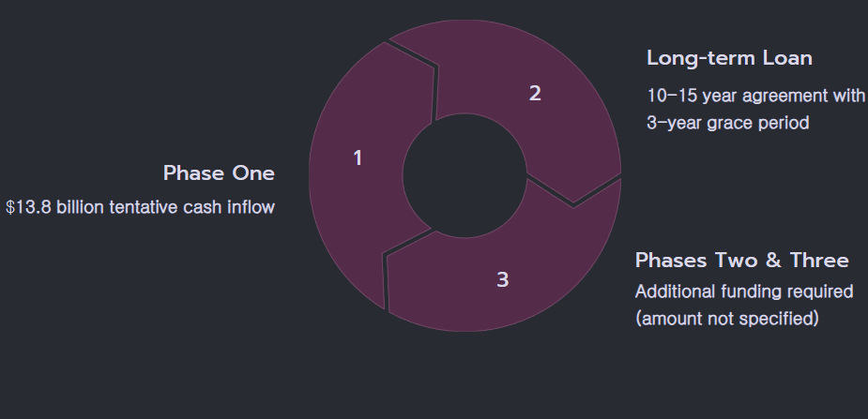Select the word "billion" in Phase One description

tap(80, 207)
